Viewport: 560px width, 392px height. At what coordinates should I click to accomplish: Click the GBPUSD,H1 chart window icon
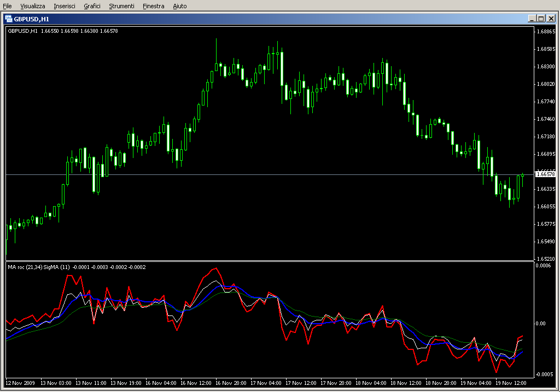tap(9, 19)
